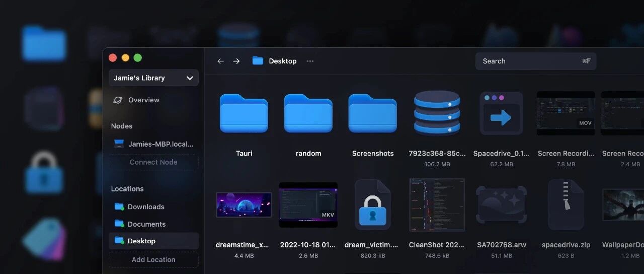644x274 pixels.
Task: Select the Spacedrive installer arrow icon
Action: 501,113
